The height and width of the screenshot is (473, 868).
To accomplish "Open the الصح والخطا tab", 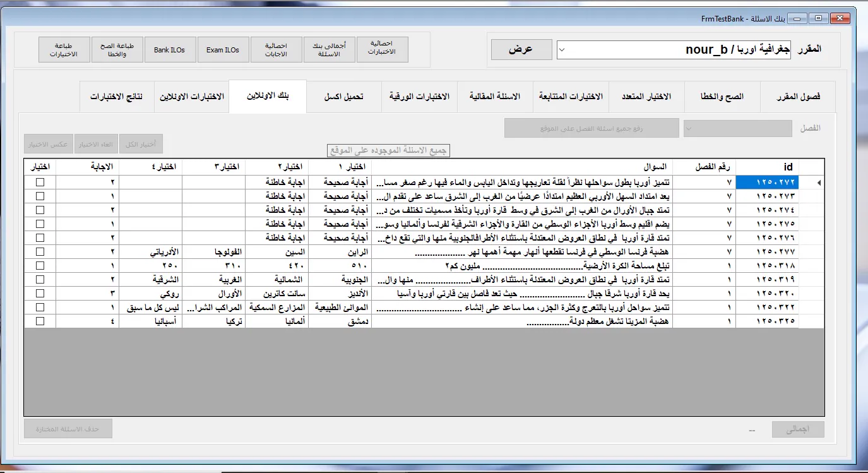I will pyautogui.click(x=722, y=97).
